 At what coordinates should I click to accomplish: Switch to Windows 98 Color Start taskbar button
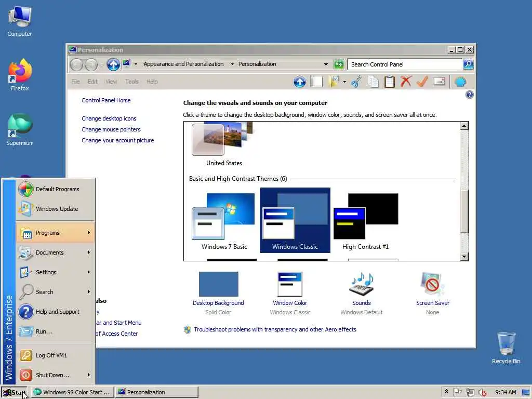72,392
